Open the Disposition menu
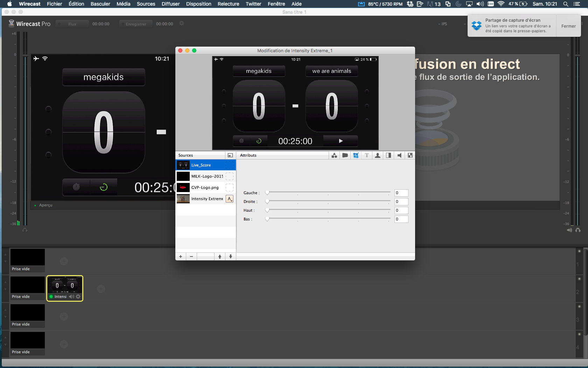 [198, 4]
